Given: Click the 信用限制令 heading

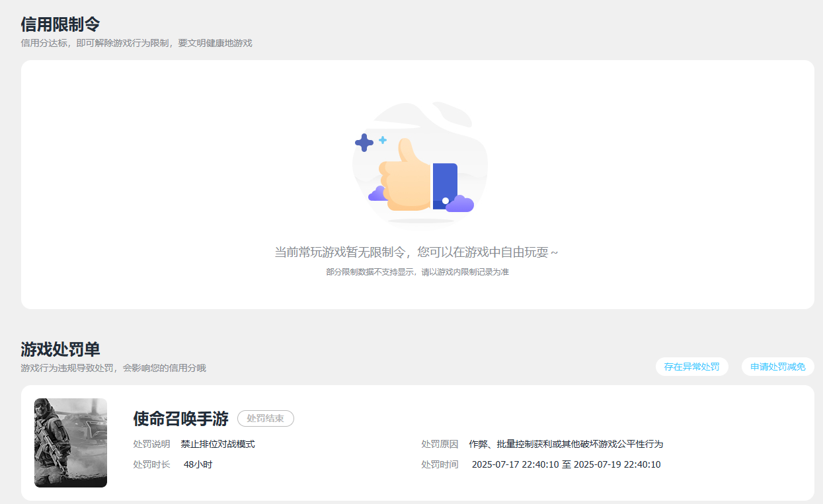Looking at the screenshot, I should tap(60, 24).
